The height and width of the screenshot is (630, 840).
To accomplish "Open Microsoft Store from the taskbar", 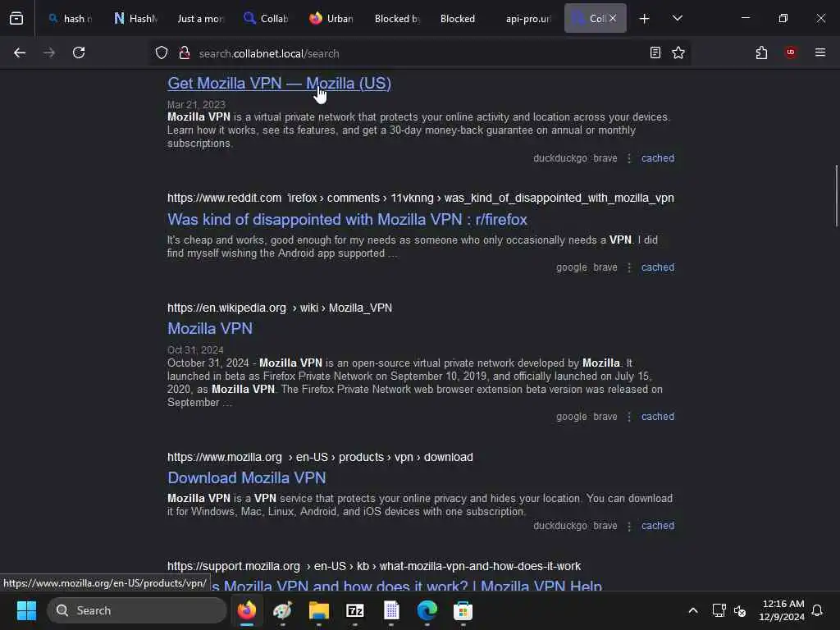I will pos(463,610).
